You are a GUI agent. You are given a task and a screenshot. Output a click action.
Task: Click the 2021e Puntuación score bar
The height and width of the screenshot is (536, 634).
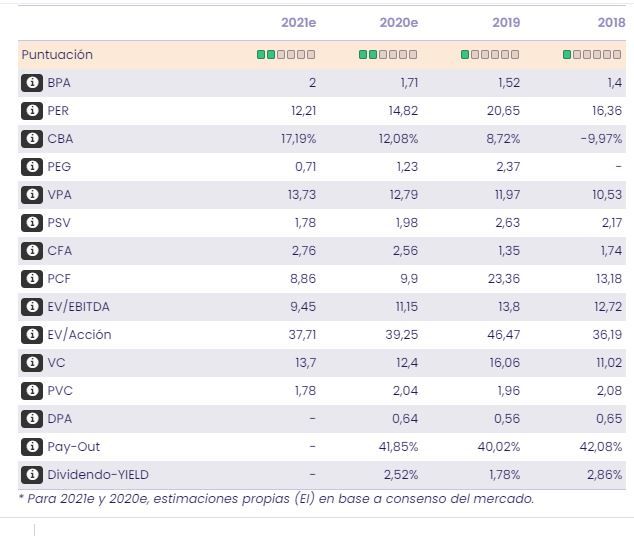pos(286,55)
